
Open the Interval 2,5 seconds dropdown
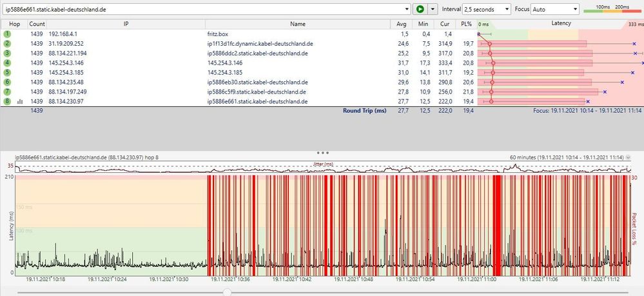tap(486, 9)
